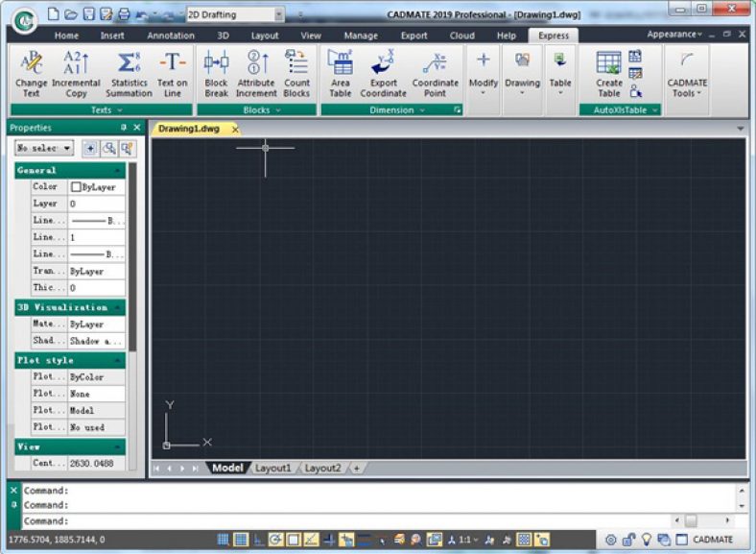This screenshot has height=554, width=756.
Task: Switch to the Layout2 tab
Action: (x=322, y=469)
